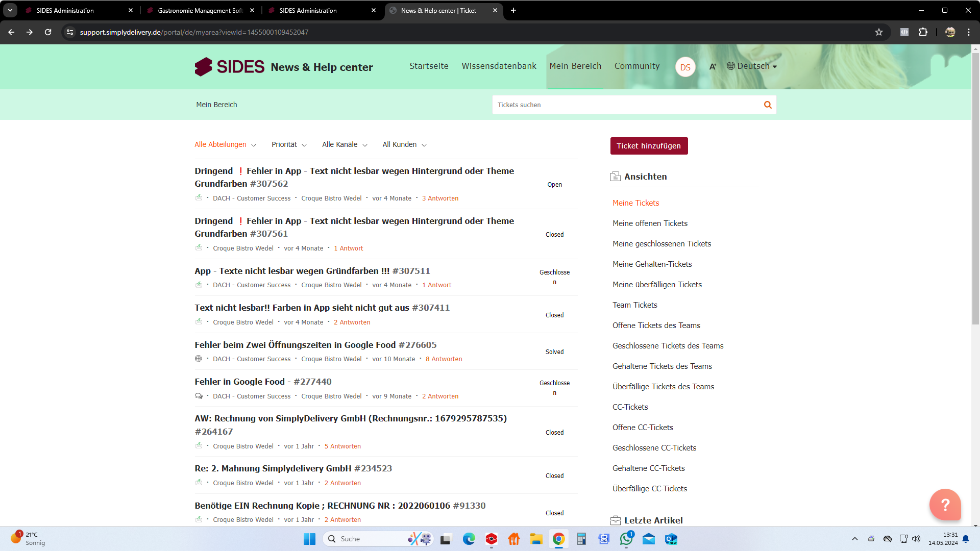
Task: Click the Chrome profile avatar
Action: 950,32
